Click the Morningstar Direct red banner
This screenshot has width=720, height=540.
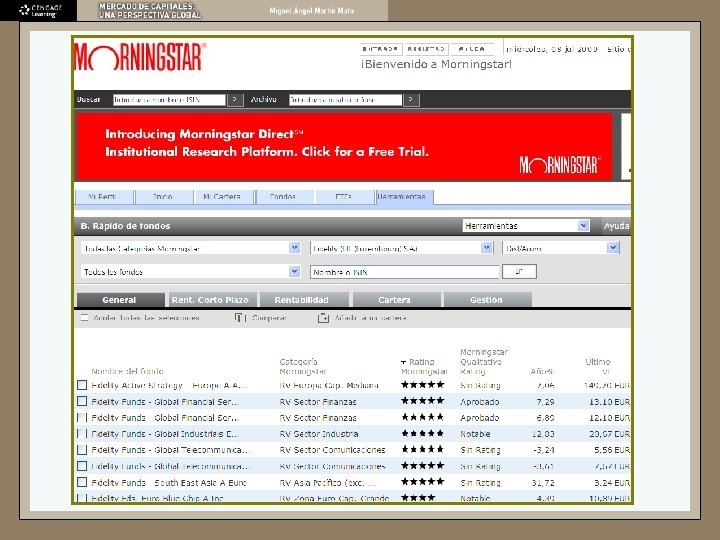344,146
